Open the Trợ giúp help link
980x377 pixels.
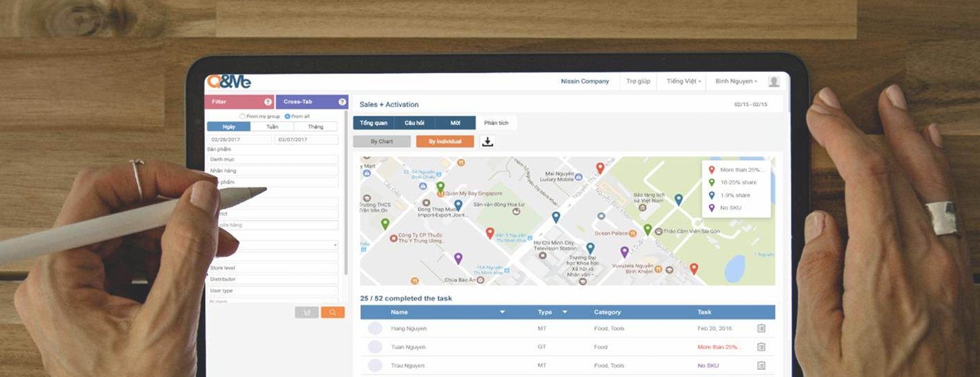pyautogui.click(x=638, y=81)
